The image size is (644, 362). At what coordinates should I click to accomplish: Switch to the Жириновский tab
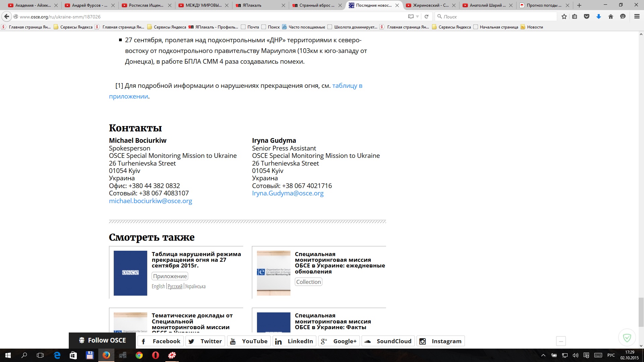tap(431, 5)
